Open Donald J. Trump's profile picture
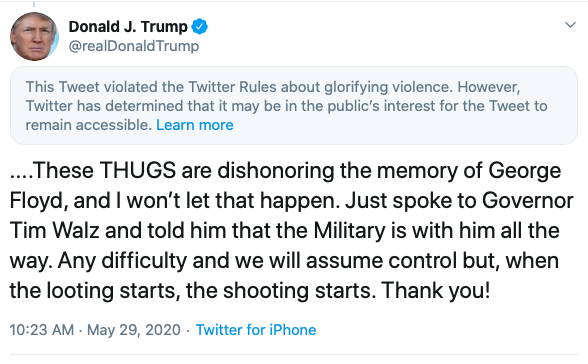Viewport: 588px width, 364px height. pos(34,37)
